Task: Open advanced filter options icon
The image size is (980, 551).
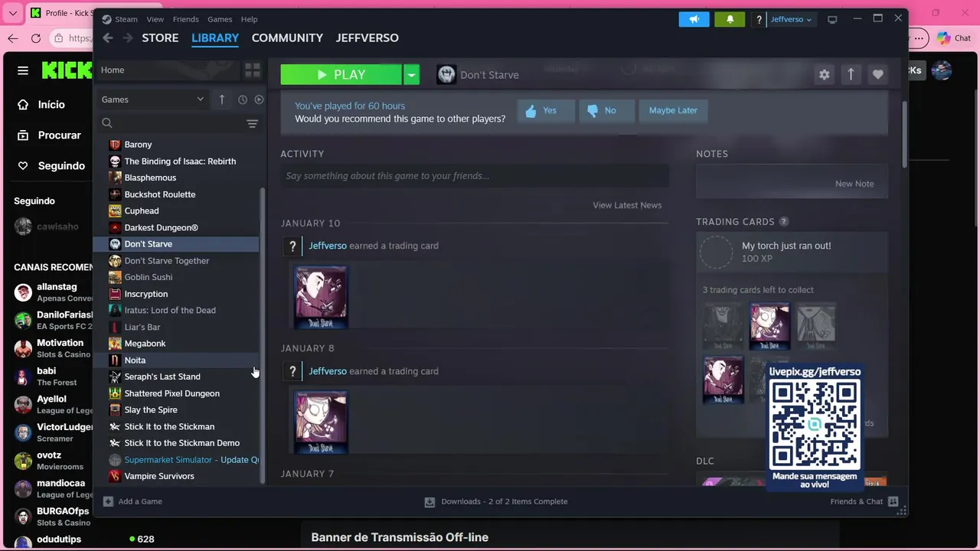Action: click(252, 123)
